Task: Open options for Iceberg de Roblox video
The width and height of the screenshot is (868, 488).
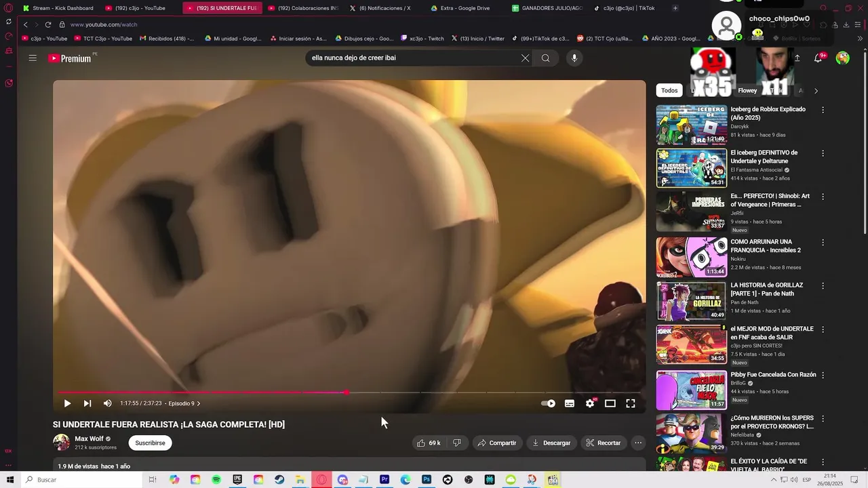Action: [823, 110]
